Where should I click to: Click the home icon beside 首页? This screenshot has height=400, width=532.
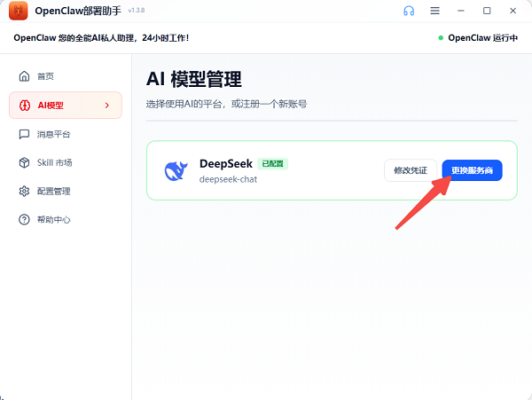pyautogui.click(x=24, y=76)
